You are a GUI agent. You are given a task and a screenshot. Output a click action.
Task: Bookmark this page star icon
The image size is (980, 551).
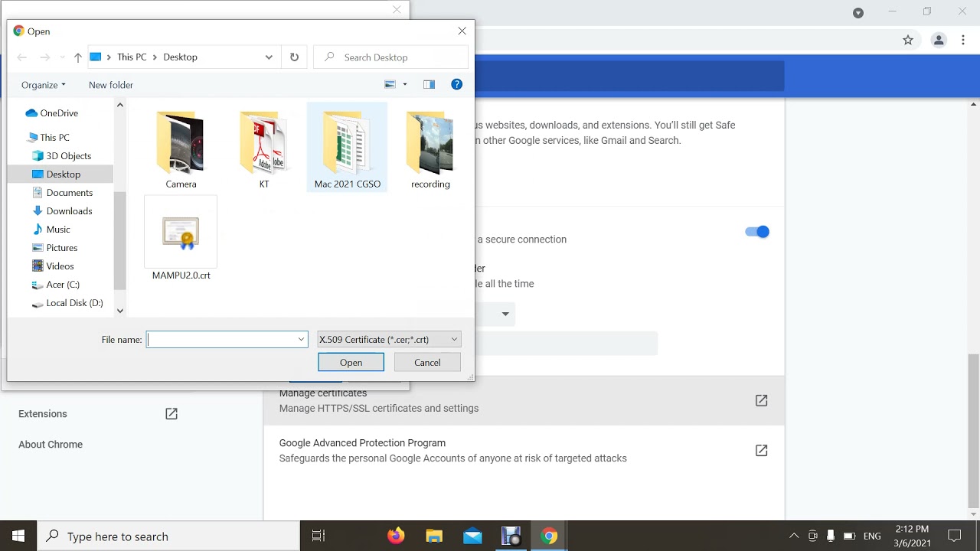(908, 40)
